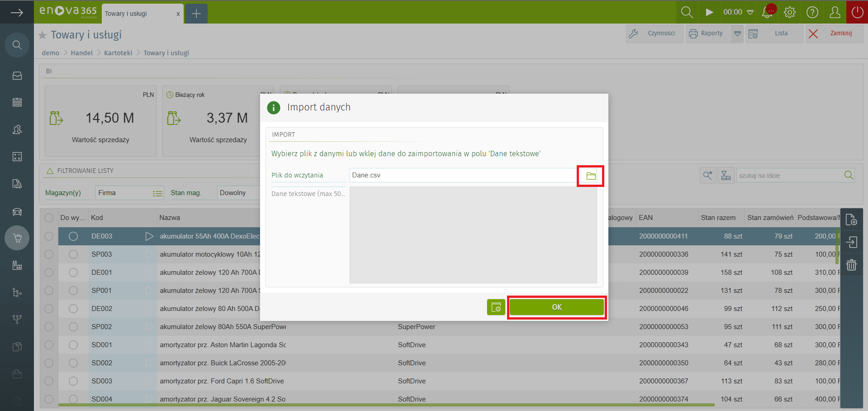
Task: Click the Kartoteki breadcrumb item
Action: click(x=118, y=53)
